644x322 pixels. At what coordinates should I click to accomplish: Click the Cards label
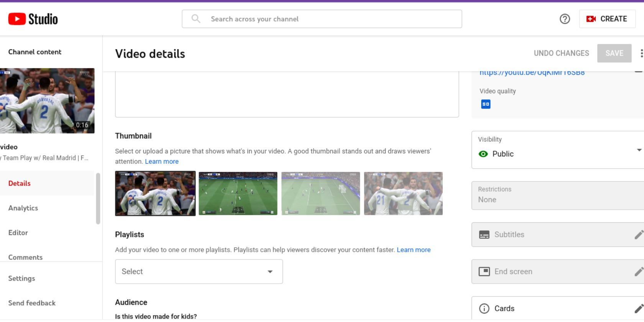pos(504,309)
